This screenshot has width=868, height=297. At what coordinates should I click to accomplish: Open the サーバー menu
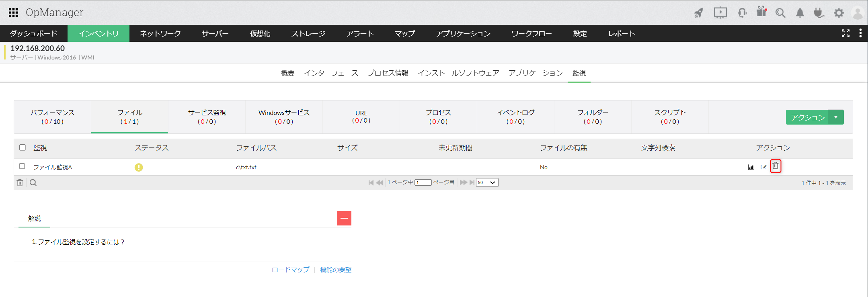pyautogui.click(x=215, y=33)
